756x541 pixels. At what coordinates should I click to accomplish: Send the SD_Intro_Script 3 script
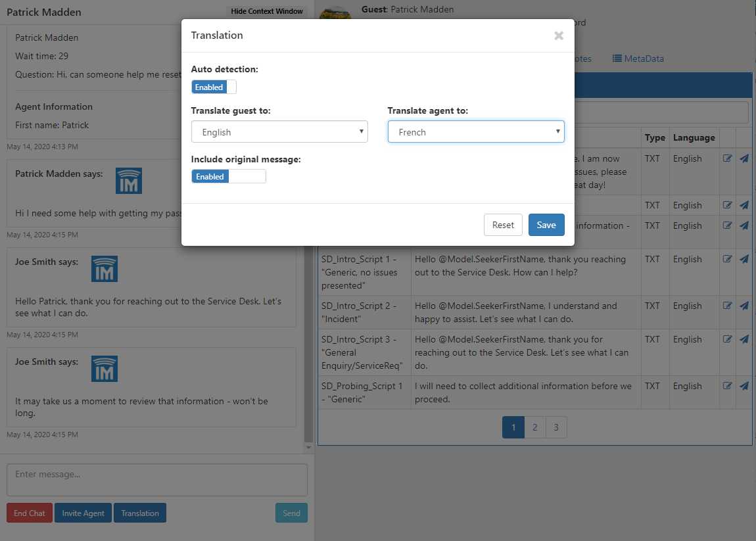tap(744, 339)
